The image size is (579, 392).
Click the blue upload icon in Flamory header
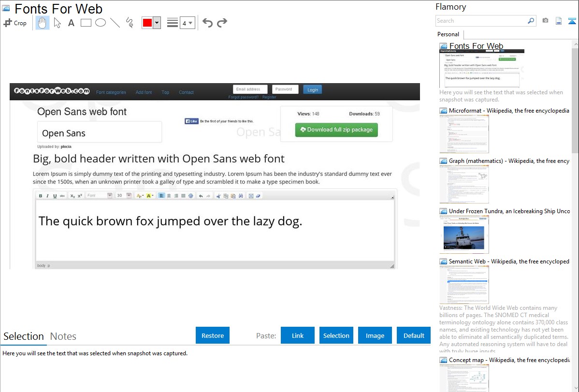point(572,21)
